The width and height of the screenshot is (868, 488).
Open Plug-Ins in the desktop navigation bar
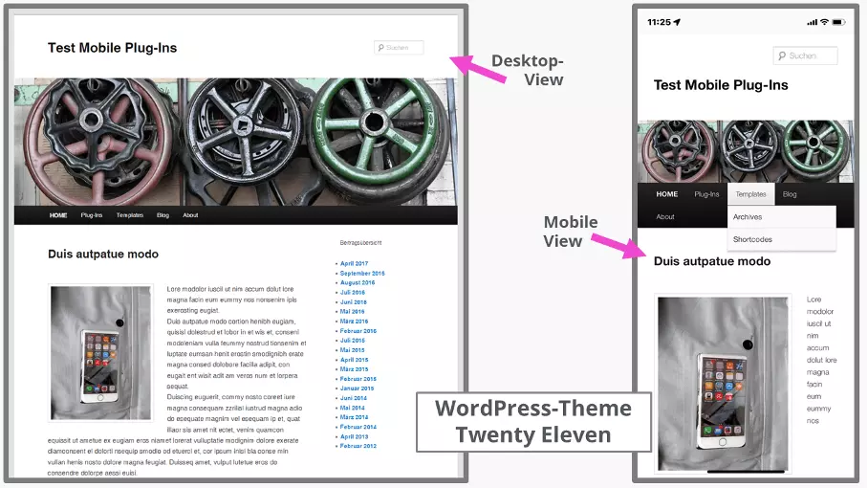(x=92, y=215)
